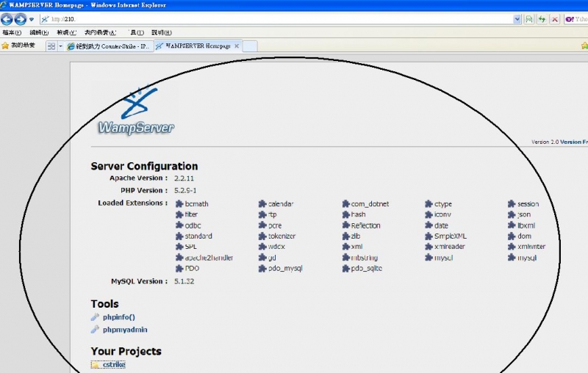Expand the address bar URL dropdown

pyautogui.click(x=517, y=19)
